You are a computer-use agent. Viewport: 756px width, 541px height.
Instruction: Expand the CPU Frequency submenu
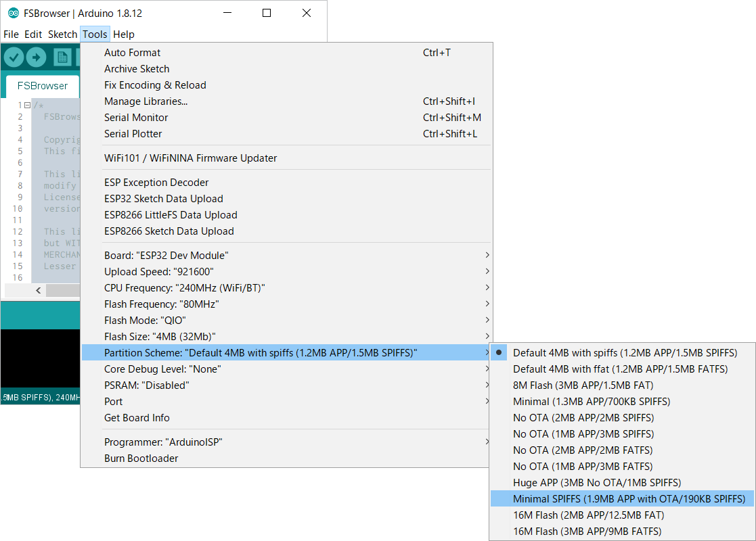(287, 288)
